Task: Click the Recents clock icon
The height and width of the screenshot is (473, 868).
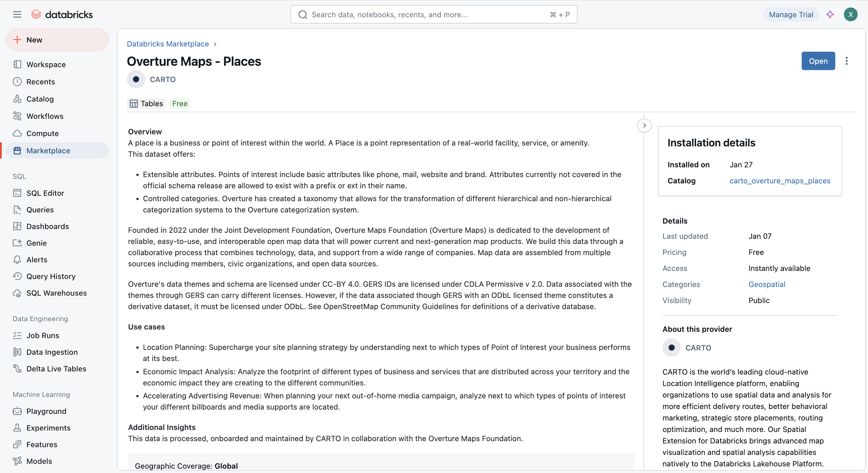Action: [x=17, y=82]
